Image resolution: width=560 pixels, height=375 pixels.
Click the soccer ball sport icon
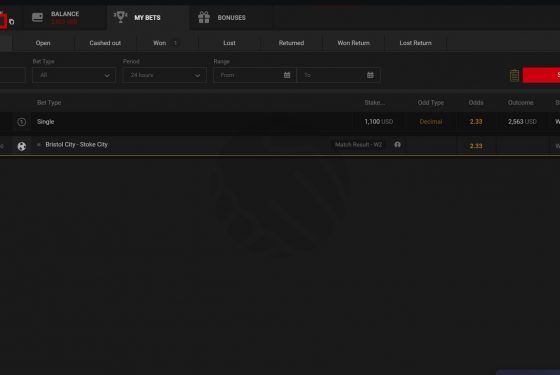click(x=22, y=146)
